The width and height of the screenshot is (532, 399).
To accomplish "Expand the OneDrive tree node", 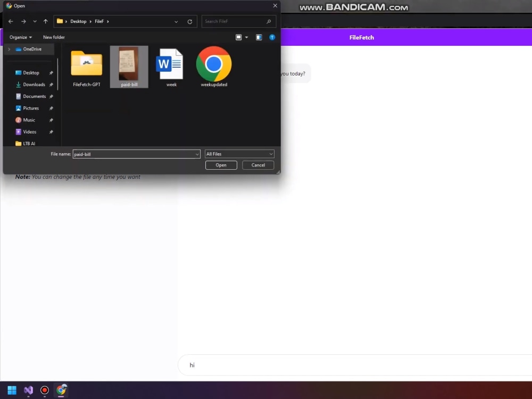I will (9, 49).
